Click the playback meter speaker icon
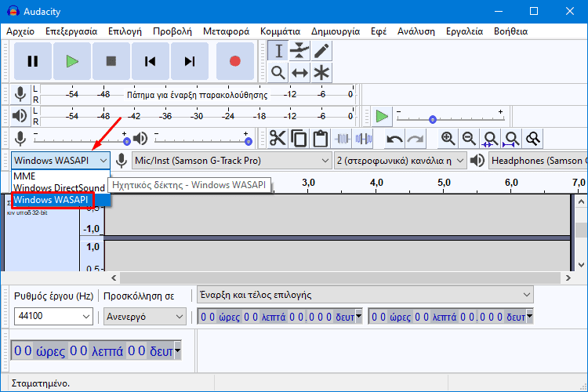The image size is (588, 392). pyautogui.click(x=20, y=116)
